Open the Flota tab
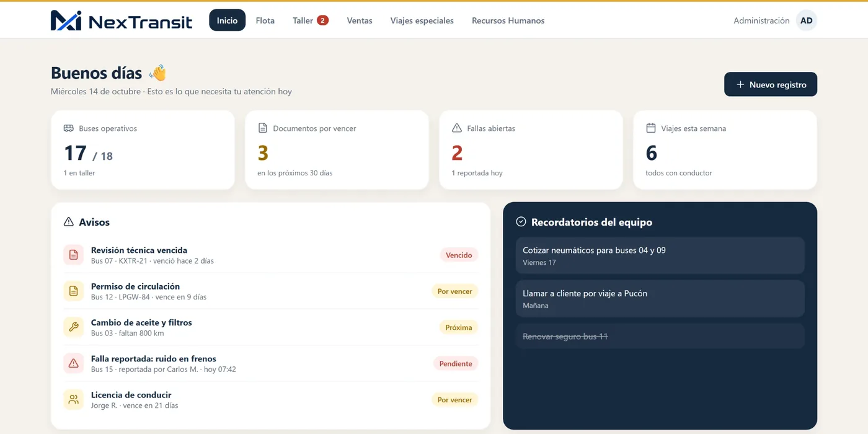Screen dimensions: 868x434 point(265,20)
